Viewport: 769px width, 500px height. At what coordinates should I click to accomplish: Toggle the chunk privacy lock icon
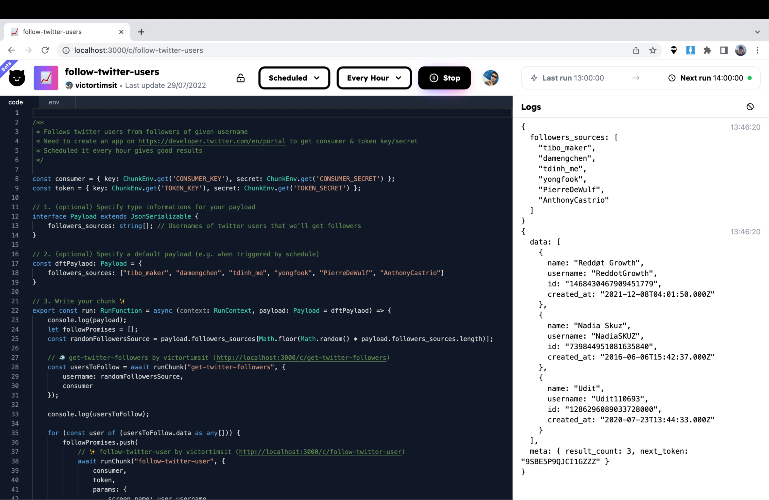coord(241,78)
